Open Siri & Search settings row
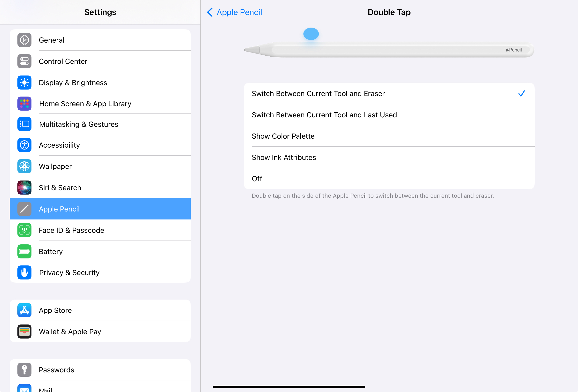Screen dimensions: 578x392 coord(100,188)
